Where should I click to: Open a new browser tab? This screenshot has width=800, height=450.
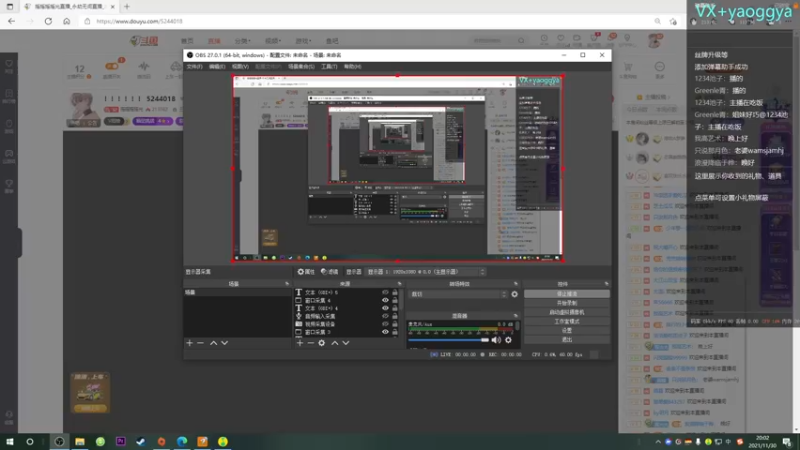pyautogui.click(x=127, y=7)
